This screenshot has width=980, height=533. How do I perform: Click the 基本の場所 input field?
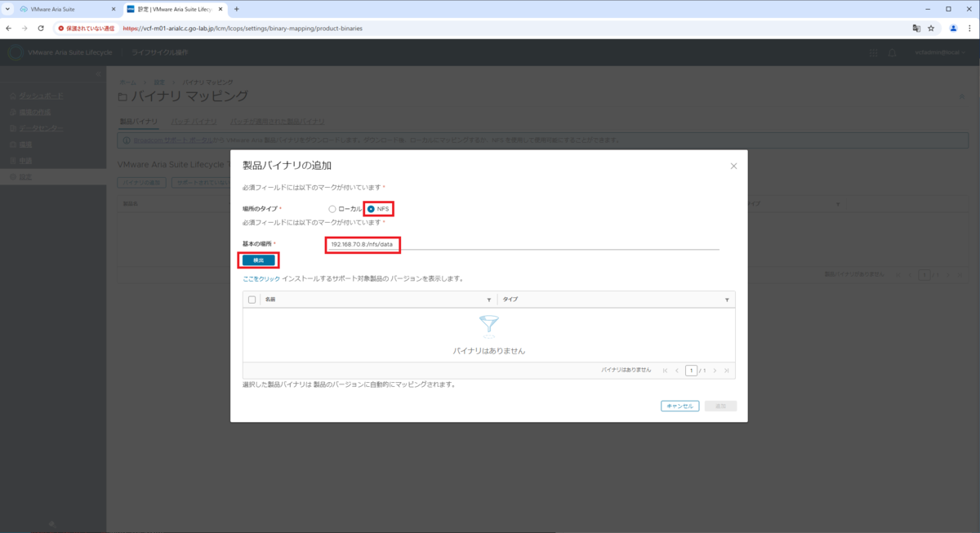point(523,243)
